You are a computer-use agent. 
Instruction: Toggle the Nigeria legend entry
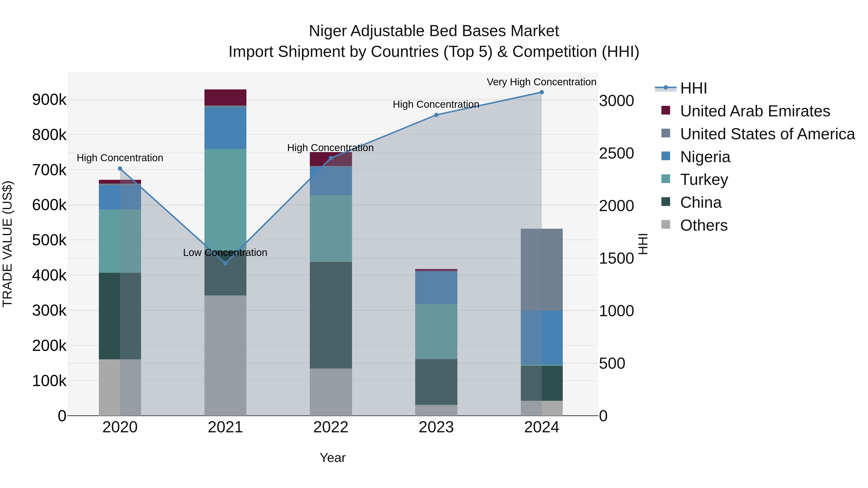[x=696, y=157]
